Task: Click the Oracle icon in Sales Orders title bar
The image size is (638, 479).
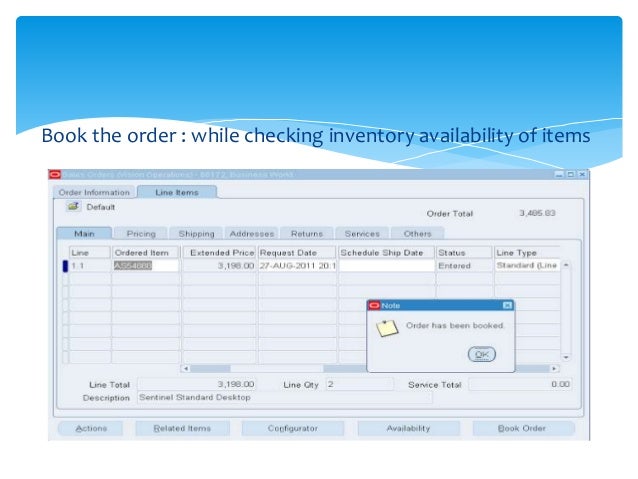Action: coord(55,175)
